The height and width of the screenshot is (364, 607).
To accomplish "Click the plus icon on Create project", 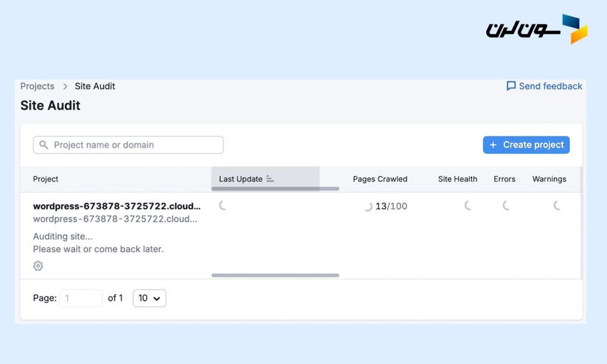I will (x=493, y=145).
